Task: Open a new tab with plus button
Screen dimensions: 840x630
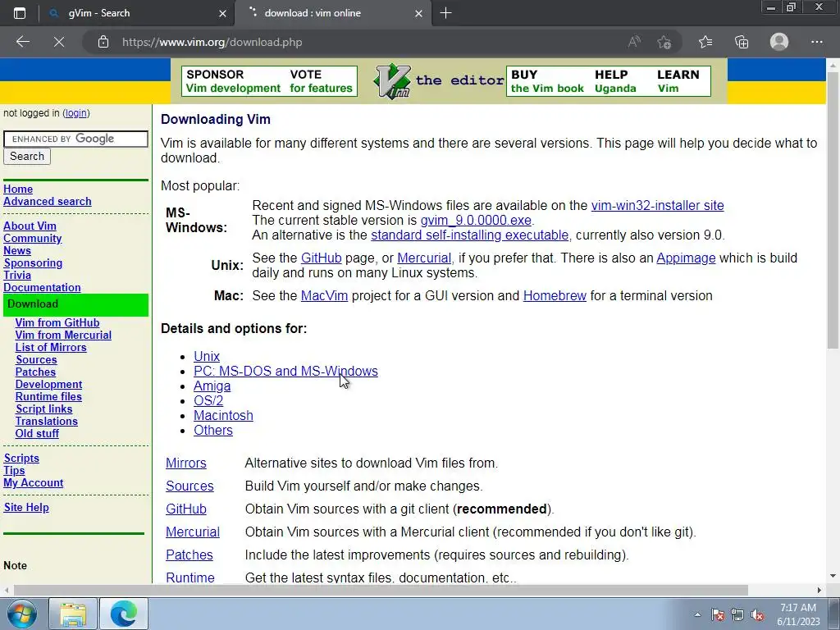Action: point(445,13)
